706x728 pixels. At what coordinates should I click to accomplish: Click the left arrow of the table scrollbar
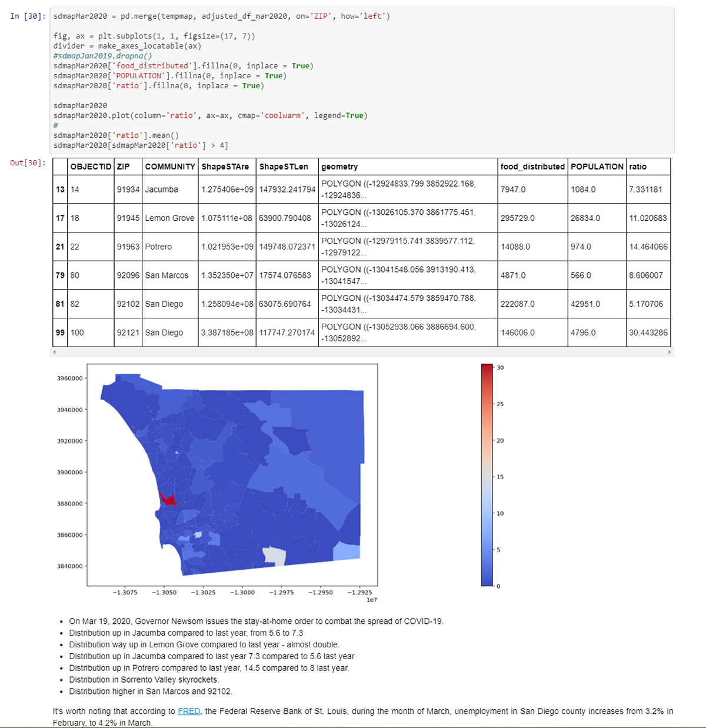point(55,352)
